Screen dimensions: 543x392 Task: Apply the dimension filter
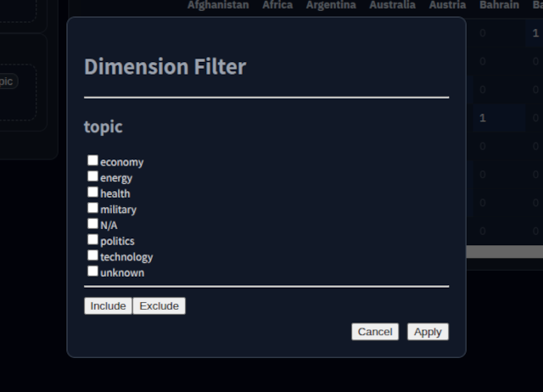[428, 332]
